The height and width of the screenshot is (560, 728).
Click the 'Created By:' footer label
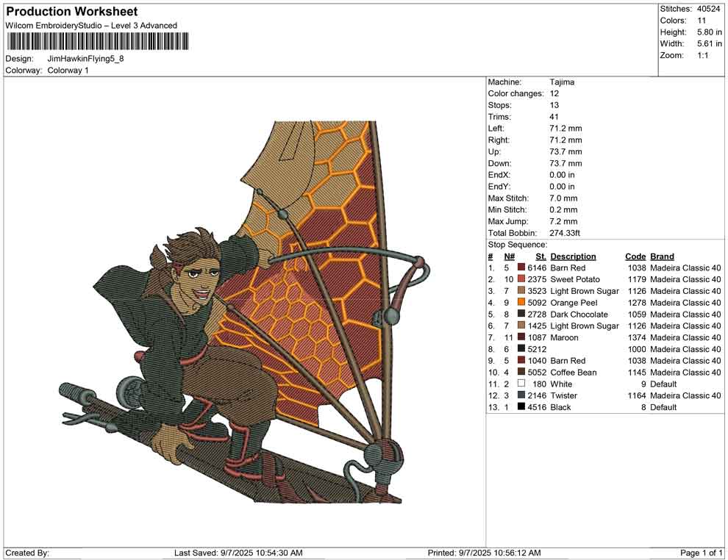coord(27,553)
